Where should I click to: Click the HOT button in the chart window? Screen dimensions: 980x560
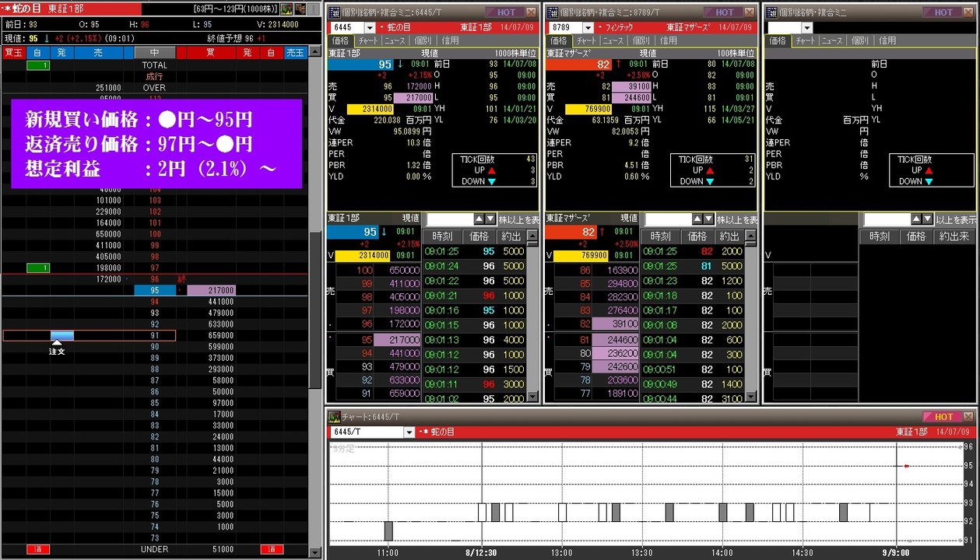coord(942,417)
